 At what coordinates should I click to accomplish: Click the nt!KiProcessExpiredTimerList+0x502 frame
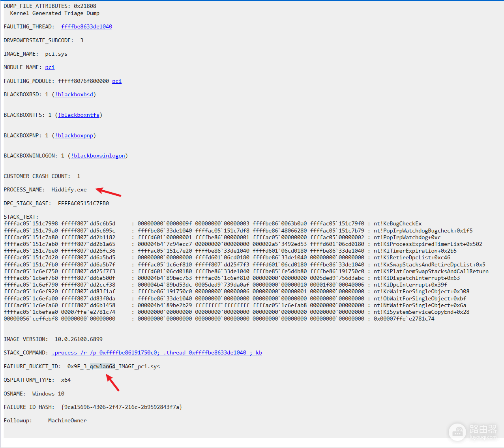[x=428, y=244]
